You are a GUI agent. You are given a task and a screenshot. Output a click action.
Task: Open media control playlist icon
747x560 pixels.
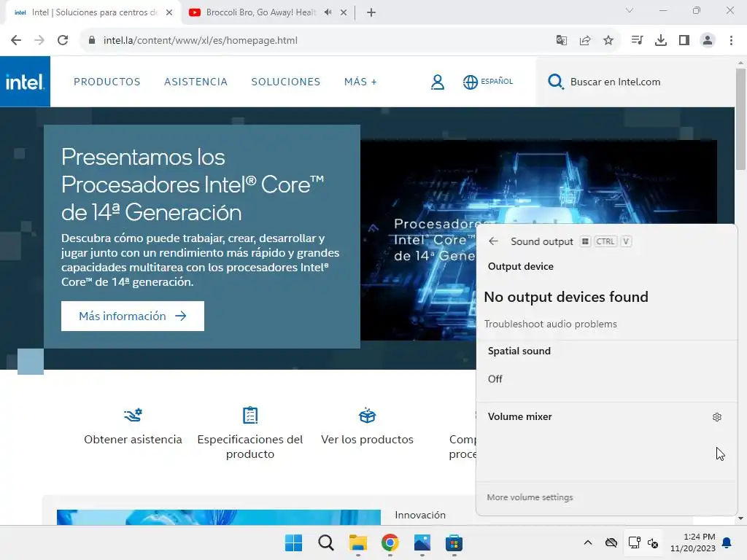click(x=637, y=40)
